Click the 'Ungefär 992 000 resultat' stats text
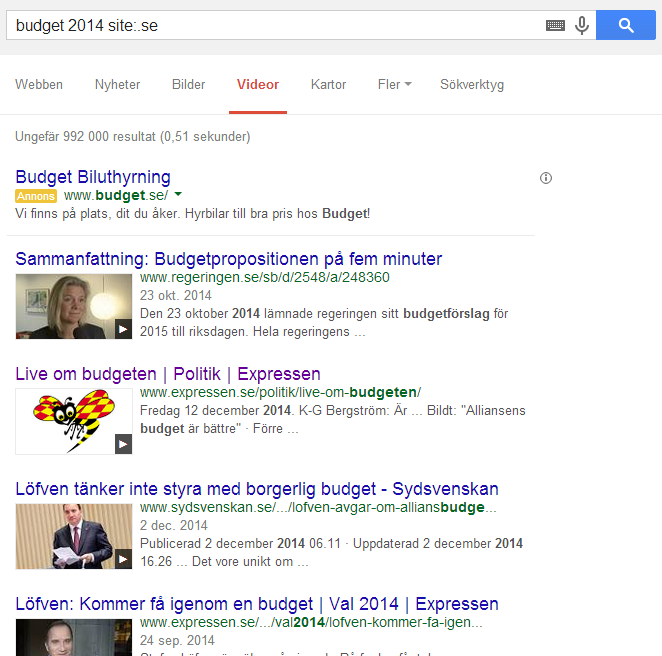The width and height of the screenshot is (662, 656). pos(133,137)
